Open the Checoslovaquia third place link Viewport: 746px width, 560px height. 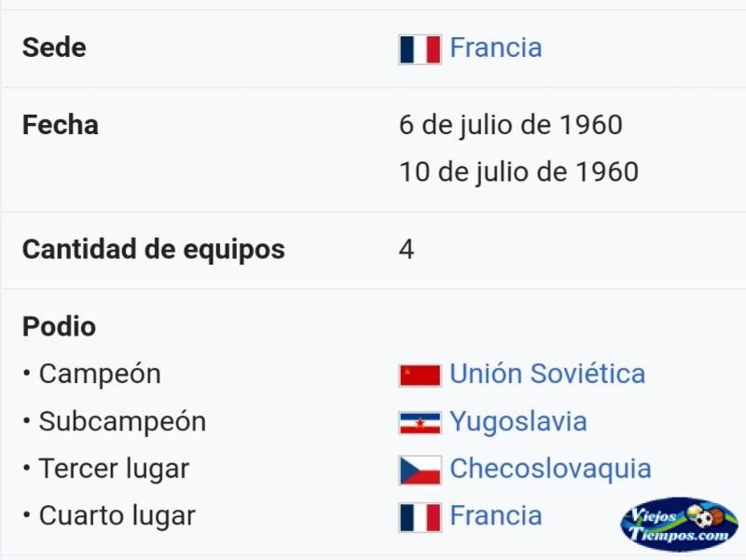pyautogui.click(x=550, y=469)
